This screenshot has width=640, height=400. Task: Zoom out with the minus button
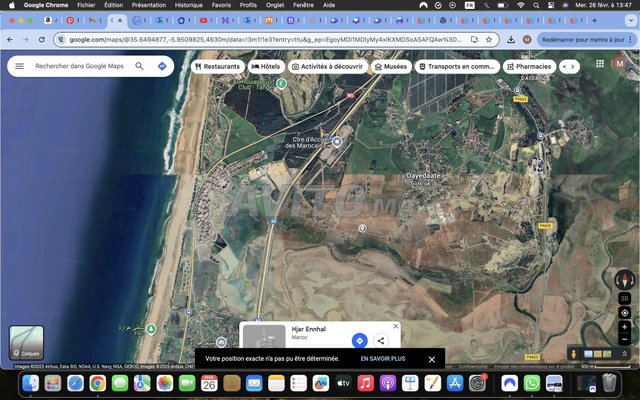pos(625,338)
